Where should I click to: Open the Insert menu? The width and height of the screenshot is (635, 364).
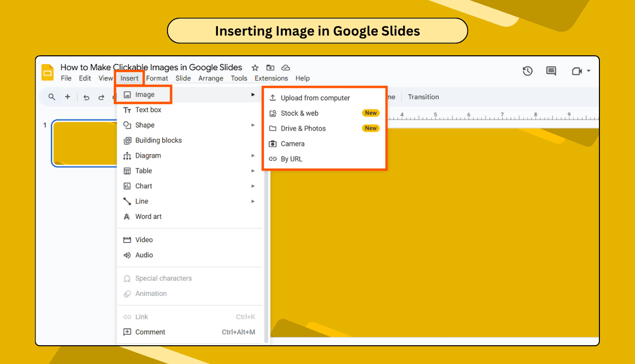(128, 78)
